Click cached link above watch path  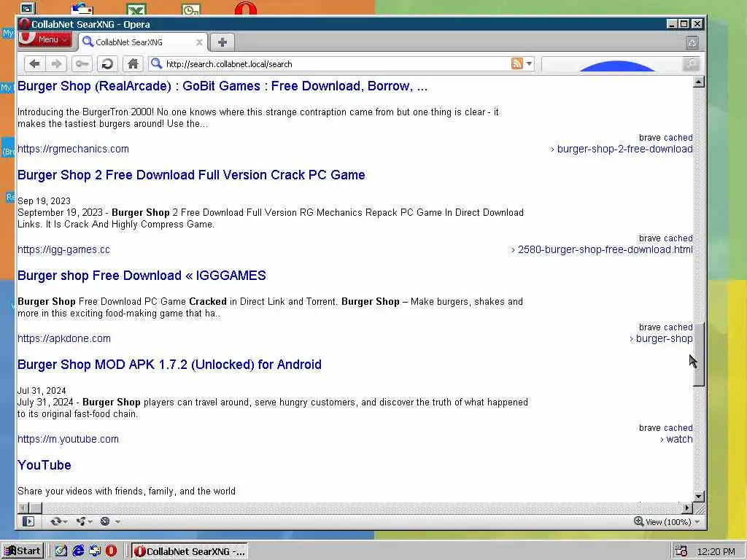coord(678,427)
